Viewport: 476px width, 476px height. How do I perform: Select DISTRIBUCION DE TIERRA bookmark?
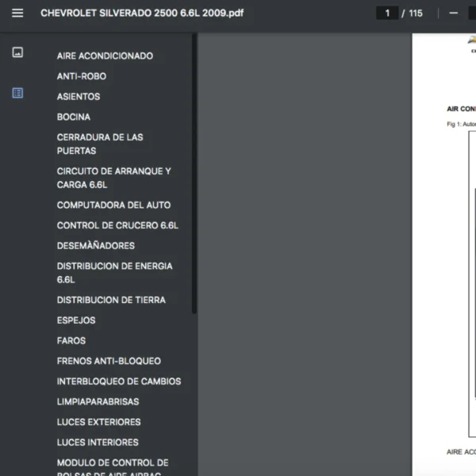[111, 300]
